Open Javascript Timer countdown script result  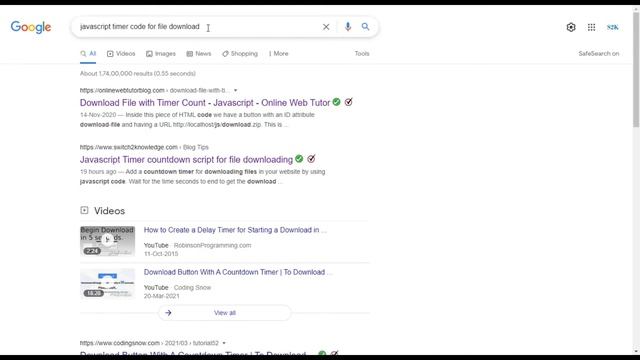pyautogui.click(x=186, y=159)
